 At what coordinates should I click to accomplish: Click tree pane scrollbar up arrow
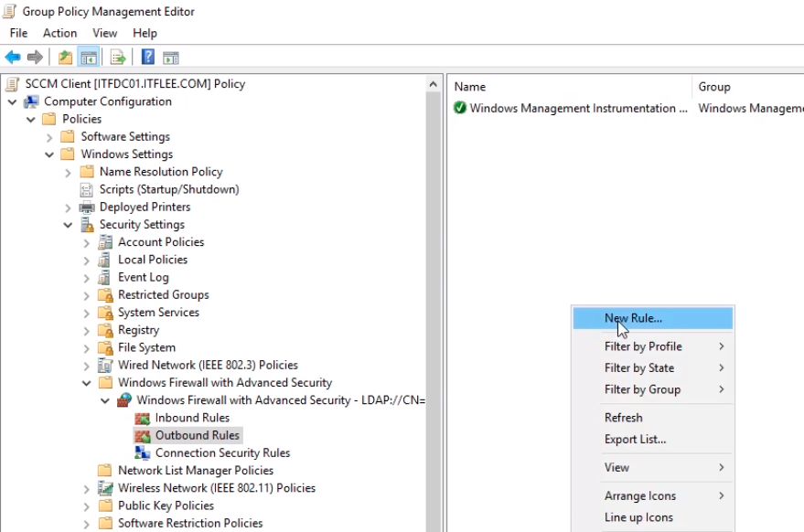pyautogui.click(x=434, y=84)
